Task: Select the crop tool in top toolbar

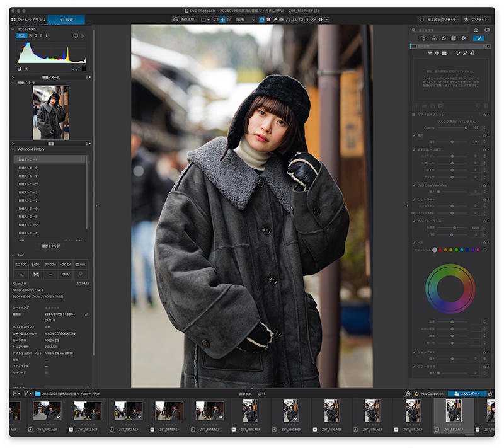Action: (x=268, y=20)
